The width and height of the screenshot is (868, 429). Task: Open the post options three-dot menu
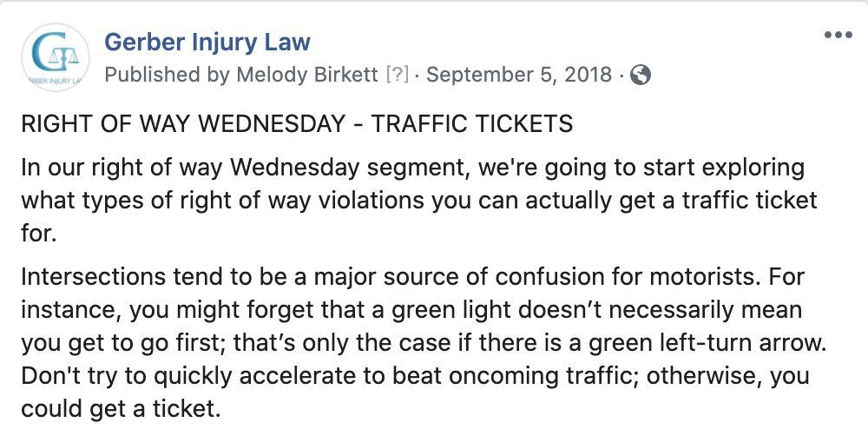click(838, 35)
